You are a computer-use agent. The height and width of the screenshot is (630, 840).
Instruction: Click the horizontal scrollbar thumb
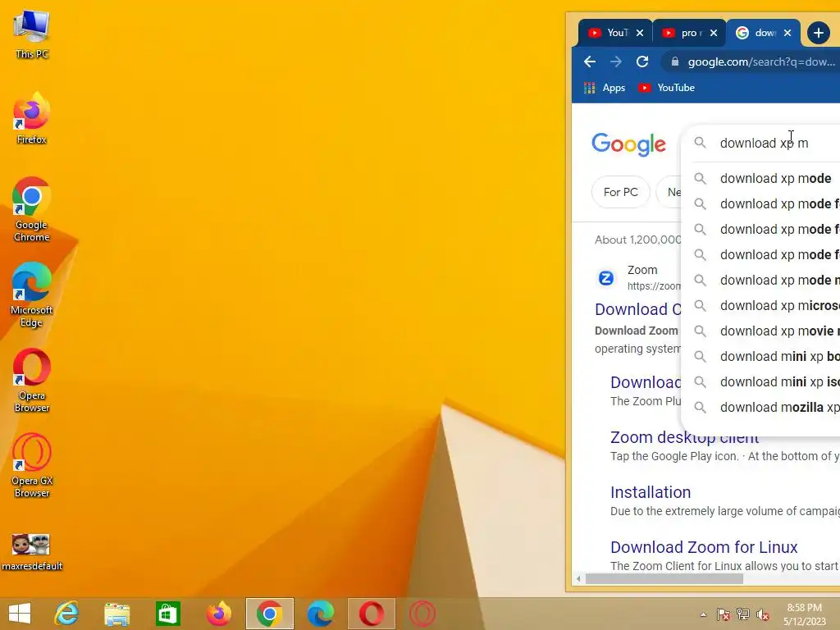pyautogui.click(x=664, y=578)
